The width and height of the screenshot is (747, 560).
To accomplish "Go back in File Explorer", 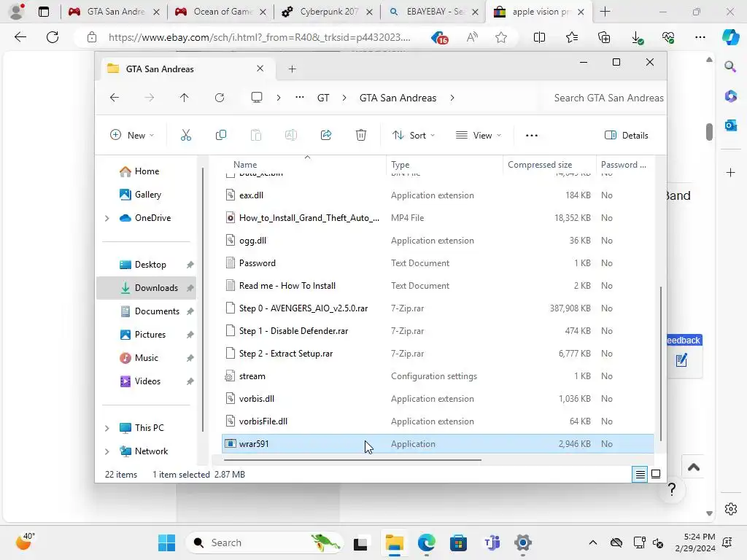I will 115,98.
